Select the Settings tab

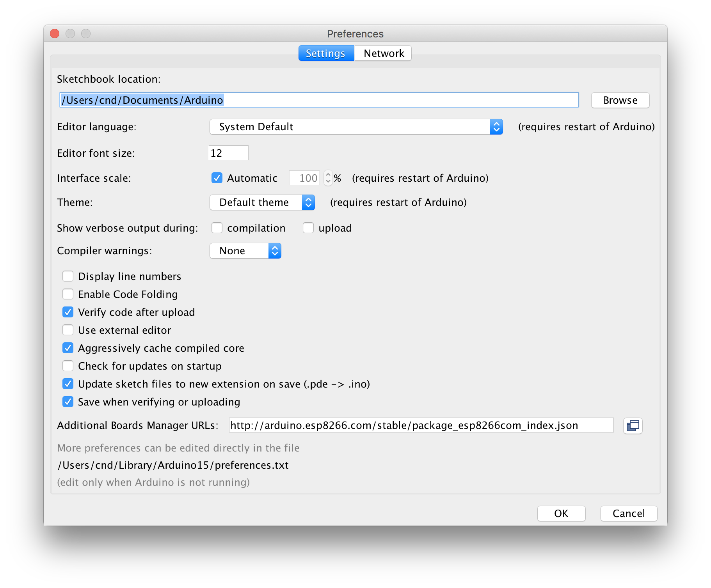325,53
